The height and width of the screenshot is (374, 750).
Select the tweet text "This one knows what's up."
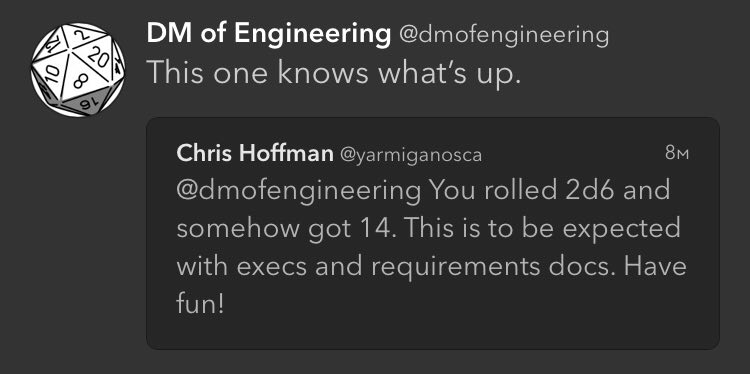click(333, 73)
